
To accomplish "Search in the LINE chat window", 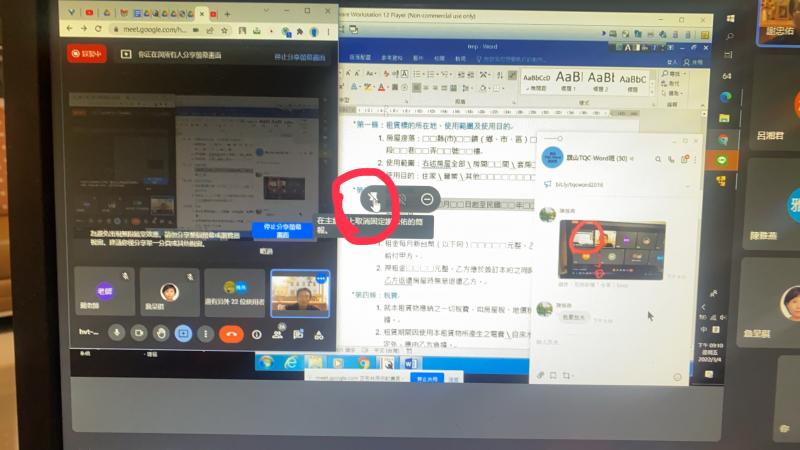I will 658,159.
